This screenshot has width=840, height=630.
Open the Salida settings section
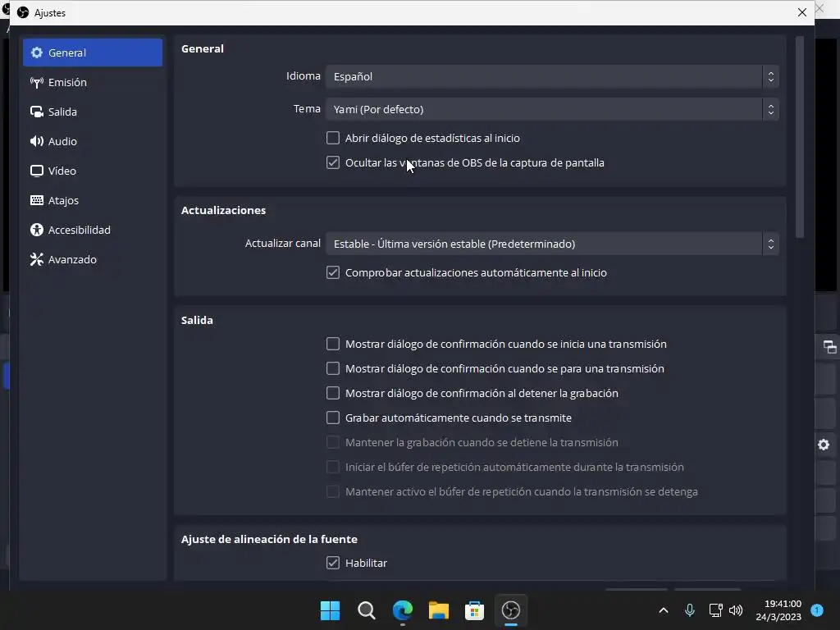[x=92, y=112]
